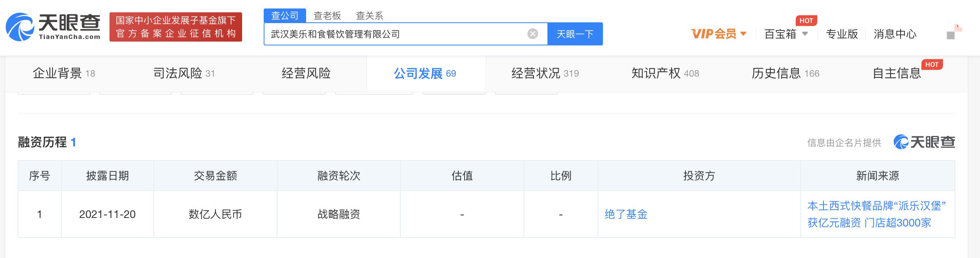Click the user avatar icon
This screenshot has width=980, height=258.
(x=954, y=32)
